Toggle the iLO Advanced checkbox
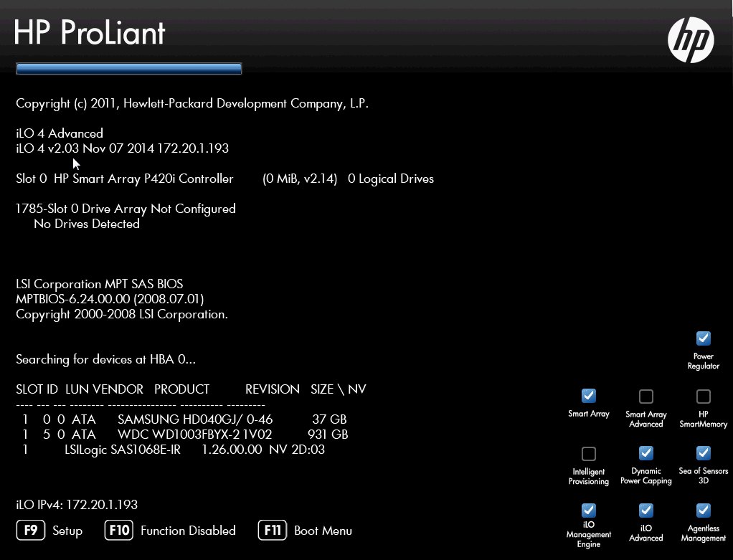Screen dimensions: 733x560 pyautogui.click(x=646, y=510)
